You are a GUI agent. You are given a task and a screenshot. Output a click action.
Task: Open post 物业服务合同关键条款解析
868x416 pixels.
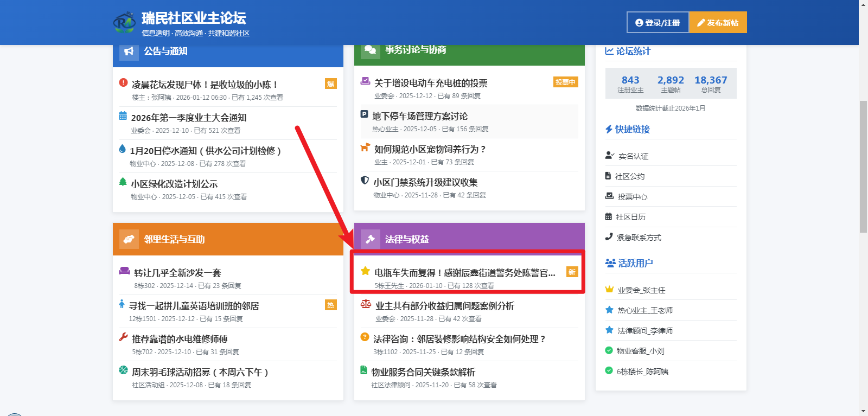(x=423, y=372)
